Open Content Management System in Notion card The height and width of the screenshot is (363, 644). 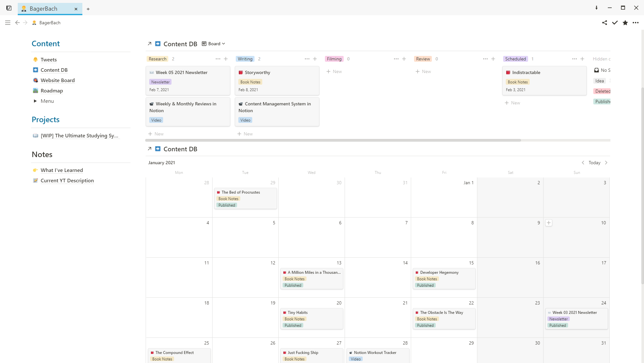(277, 112)
